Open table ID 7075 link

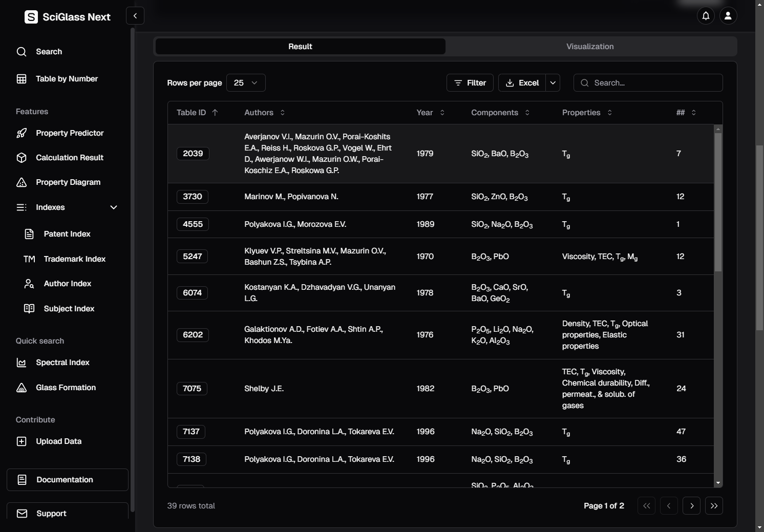click(192, 389)
